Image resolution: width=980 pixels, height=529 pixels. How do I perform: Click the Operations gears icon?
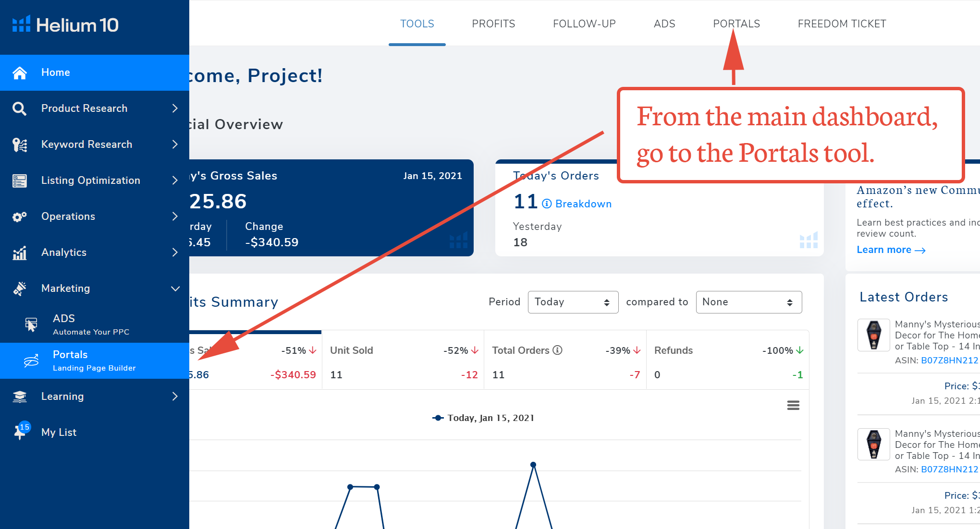click(x=20, y=216)
